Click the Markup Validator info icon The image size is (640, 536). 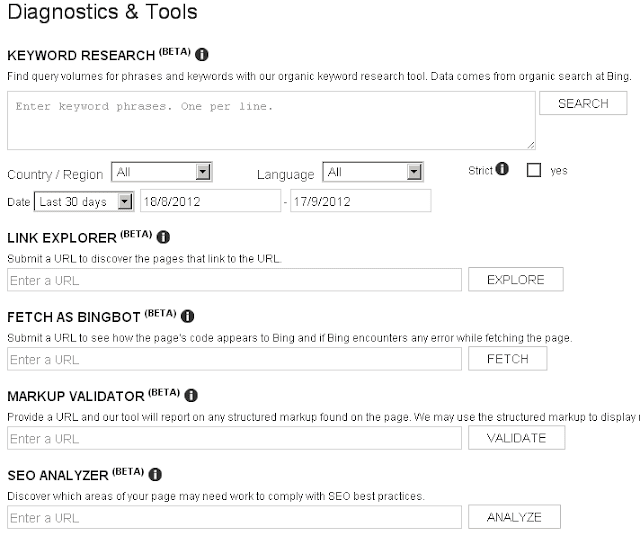pyautogui.click(x=191, y=395)
